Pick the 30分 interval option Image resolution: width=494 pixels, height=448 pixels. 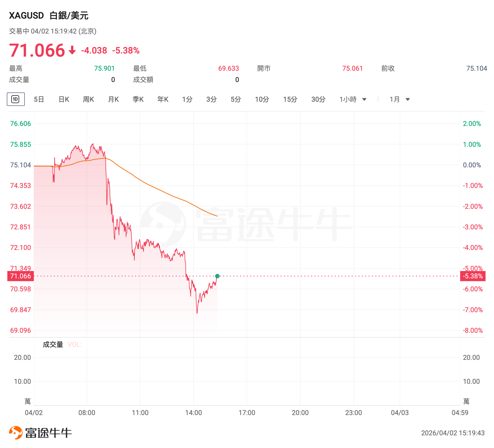318,99
